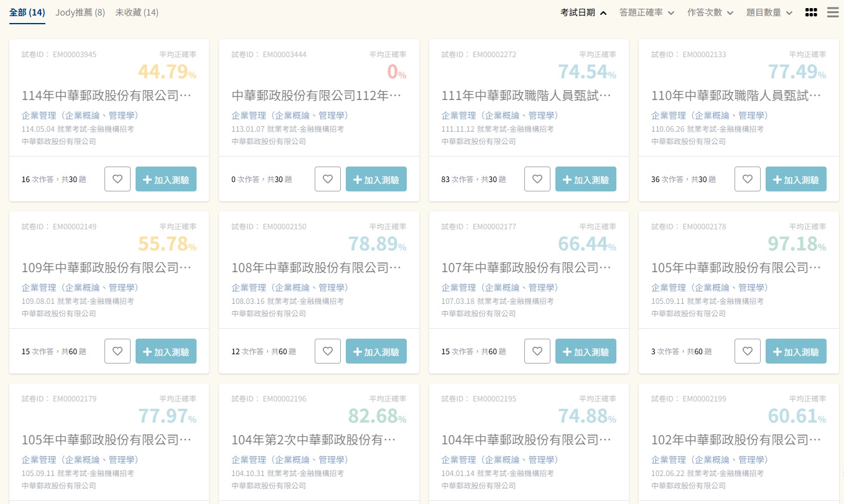Click heart icon for exam EM00002150
The image size is (844, 504).
[328, 351]
